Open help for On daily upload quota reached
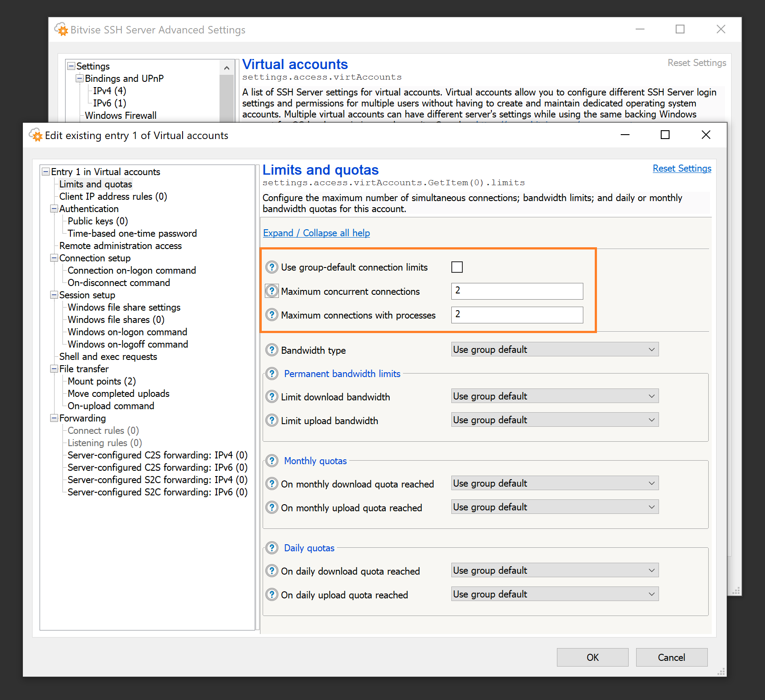765x700 pixels. [272, 595]
